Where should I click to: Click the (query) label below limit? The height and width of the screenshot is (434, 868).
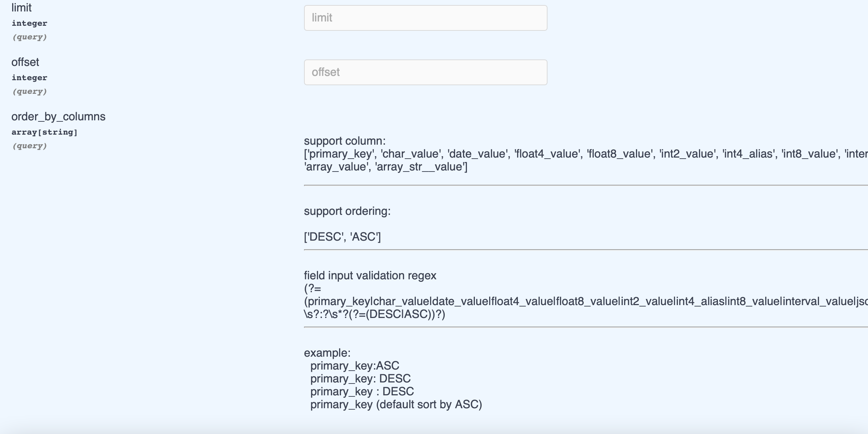pos(30,37)
